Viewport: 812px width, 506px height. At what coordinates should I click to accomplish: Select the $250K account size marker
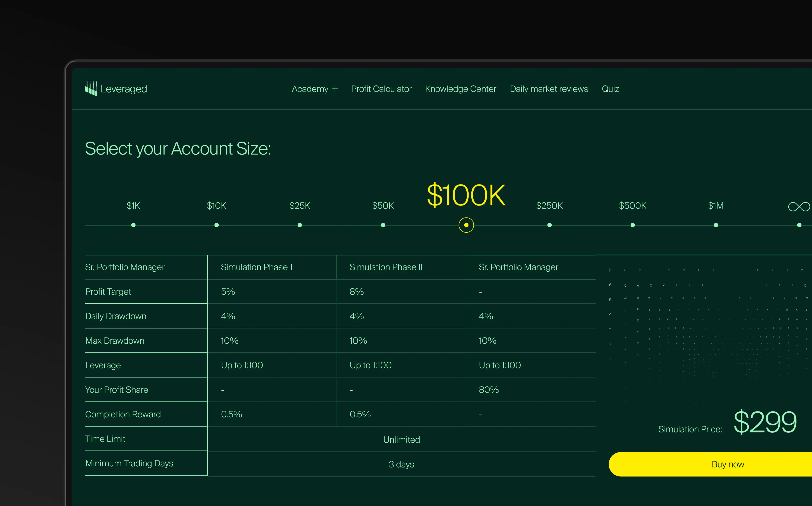(549, 225)
